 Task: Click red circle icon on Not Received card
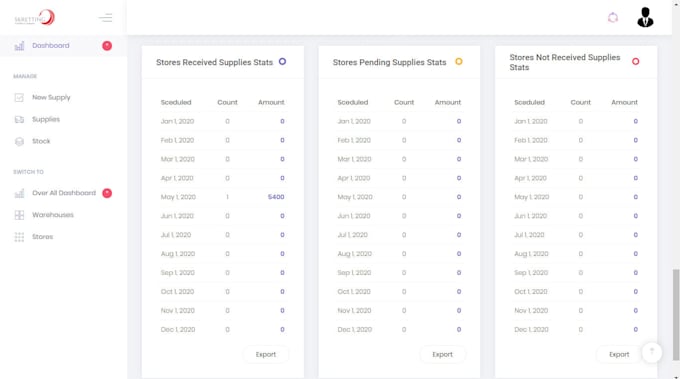click(635, 62)
